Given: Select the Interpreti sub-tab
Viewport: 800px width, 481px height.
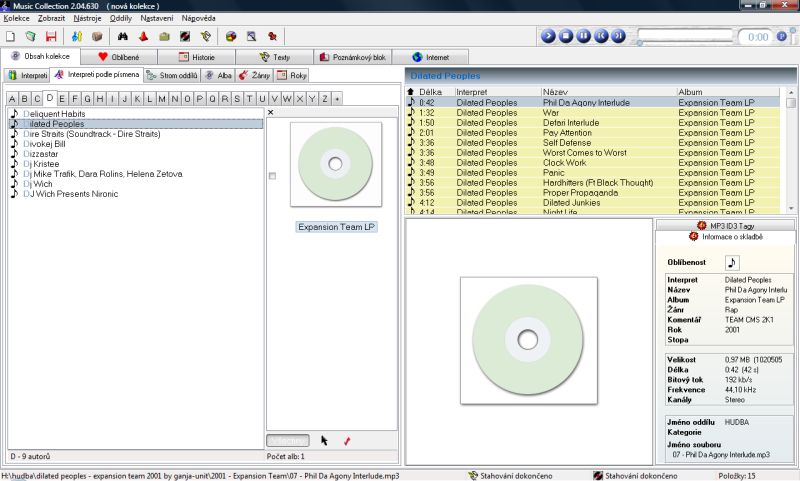Looking at the screenshot, I should point(28,75).
